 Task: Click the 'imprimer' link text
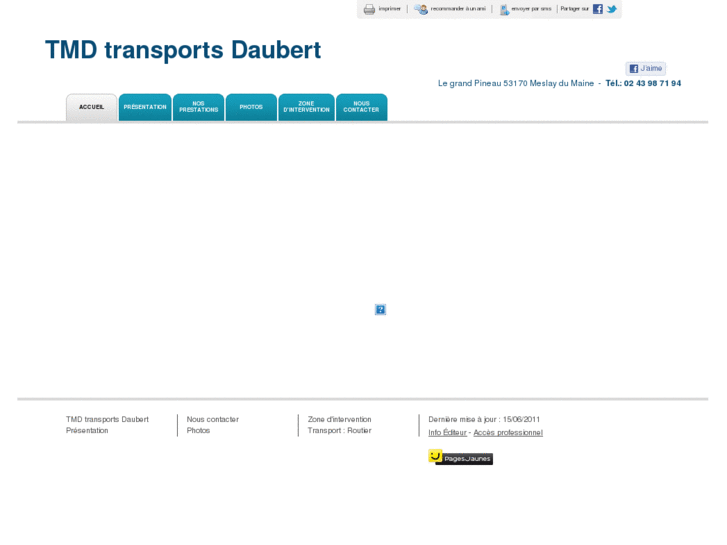coord(389,9)
